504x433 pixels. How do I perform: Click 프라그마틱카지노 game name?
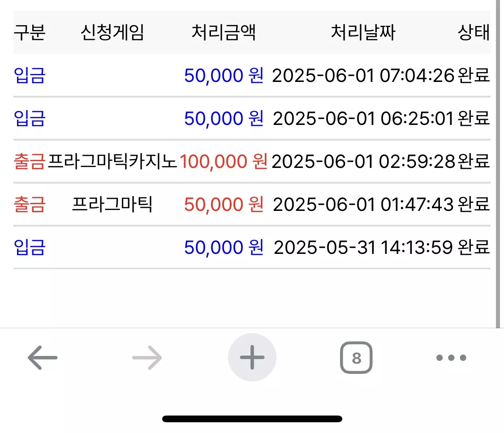(112, 161)
